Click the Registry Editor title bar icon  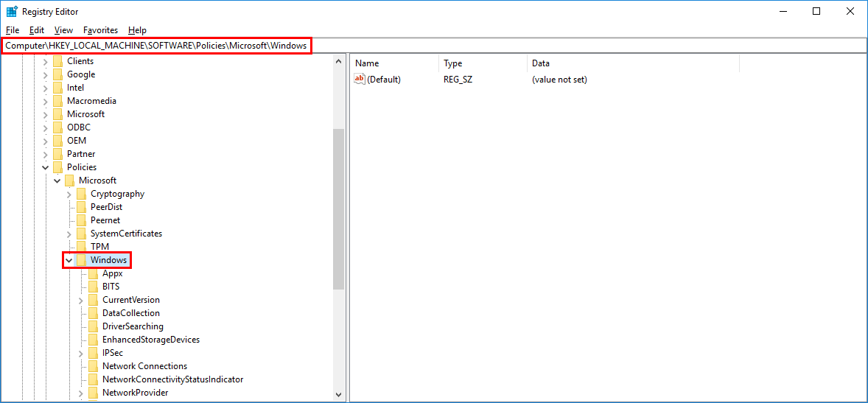(x=12, y=11)
